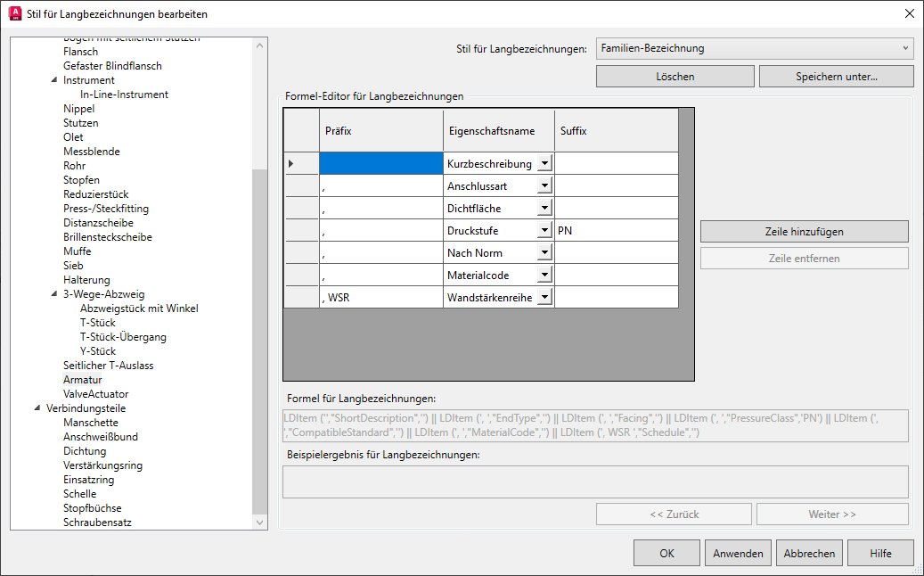Open the Wandstärkenreihe property dropdown arrow

(x=545, y=297)
